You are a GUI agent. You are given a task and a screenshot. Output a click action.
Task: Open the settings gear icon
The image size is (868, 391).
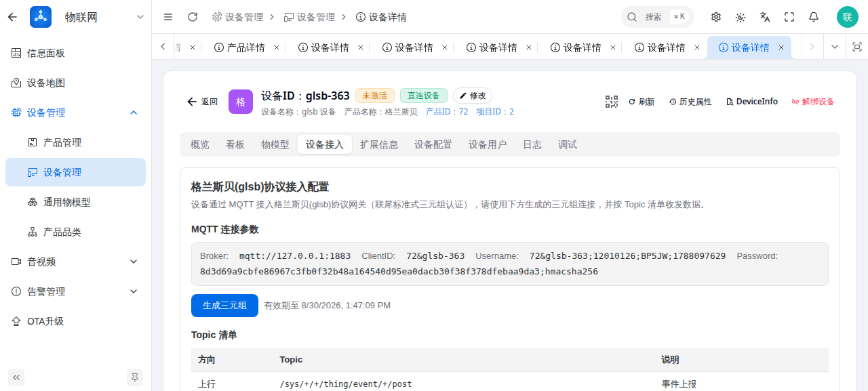[x=716, y=17]
